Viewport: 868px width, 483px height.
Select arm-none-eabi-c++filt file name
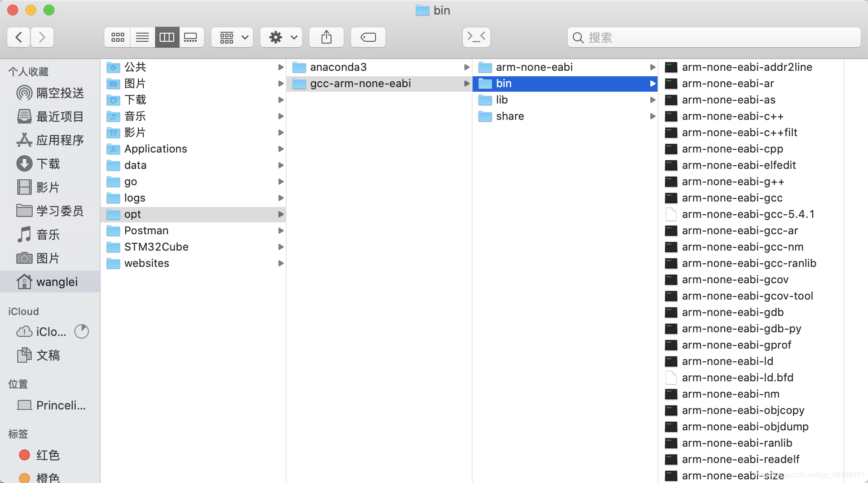pos(739,133)
